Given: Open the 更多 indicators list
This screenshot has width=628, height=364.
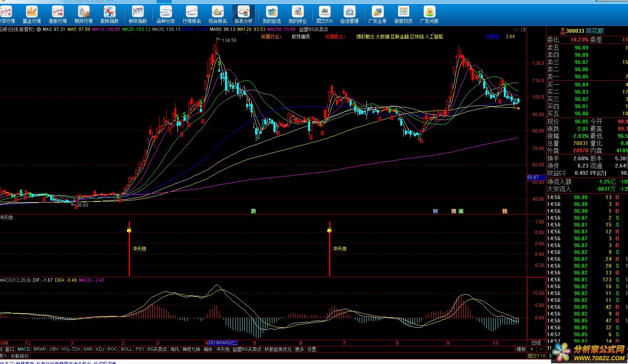Looking at the screenshot, I should [299, 349].
